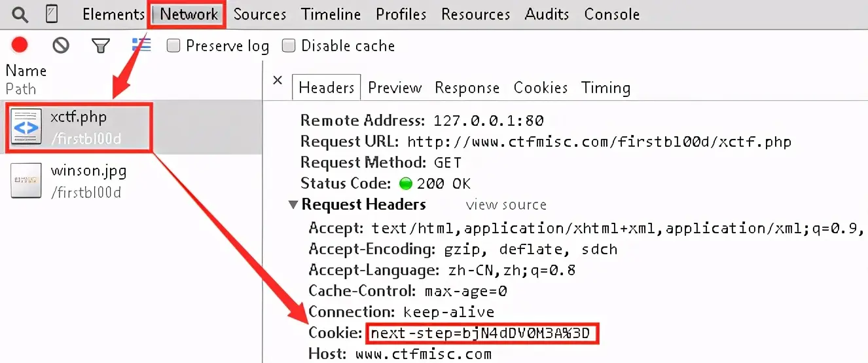Viewport: 868px width, 363px height.
Task: Collapse the Request Headers section triangle
Action: [x=293, y=205]
